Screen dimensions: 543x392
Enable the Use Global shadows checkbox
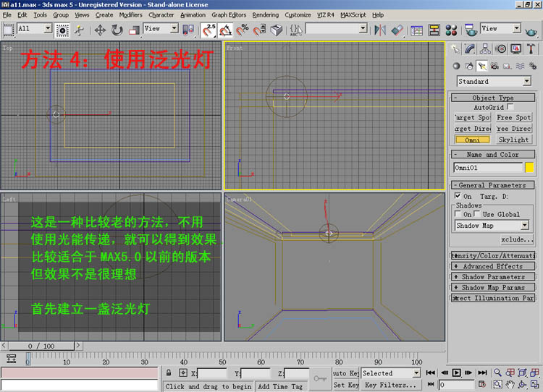[477, 214]
